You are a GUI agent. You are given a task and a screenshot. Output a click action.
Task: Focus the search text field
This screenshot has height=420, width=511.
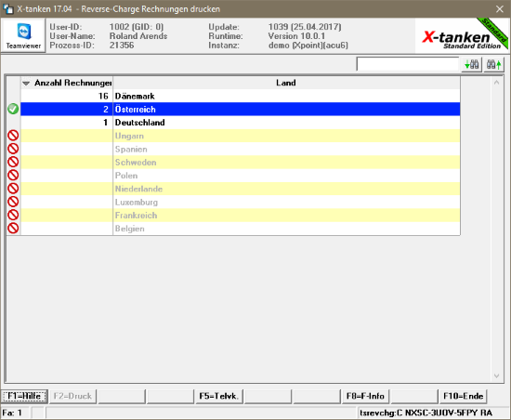408,64
